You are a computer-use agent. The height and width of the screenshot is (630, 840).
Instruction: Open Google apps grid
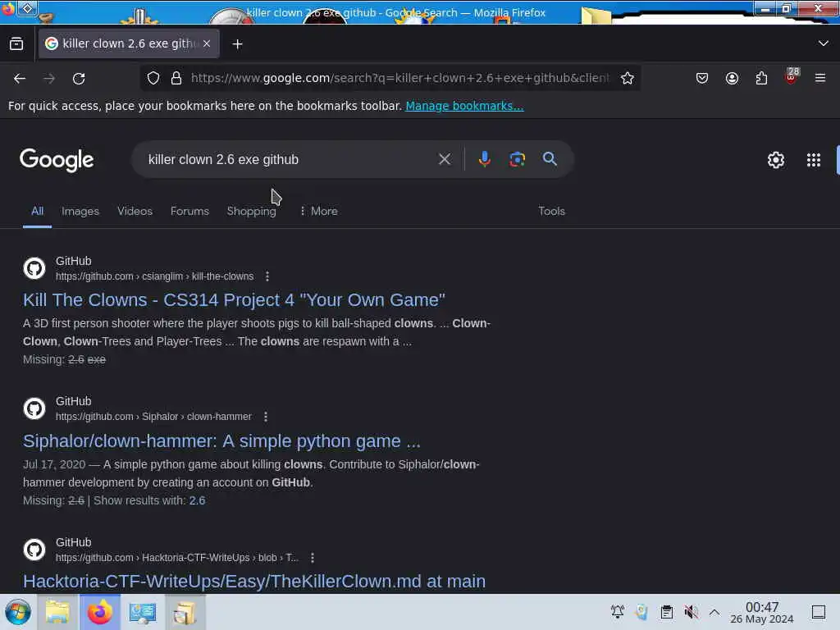pyautogui.click(x=813, y=160)
